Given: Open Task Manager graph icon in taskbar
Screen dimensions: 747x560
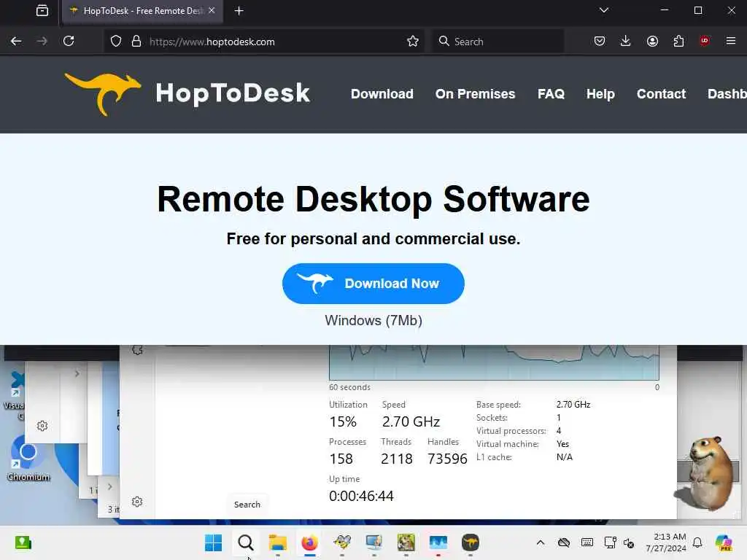Looking at the screenshot, I should coord(438,542).
